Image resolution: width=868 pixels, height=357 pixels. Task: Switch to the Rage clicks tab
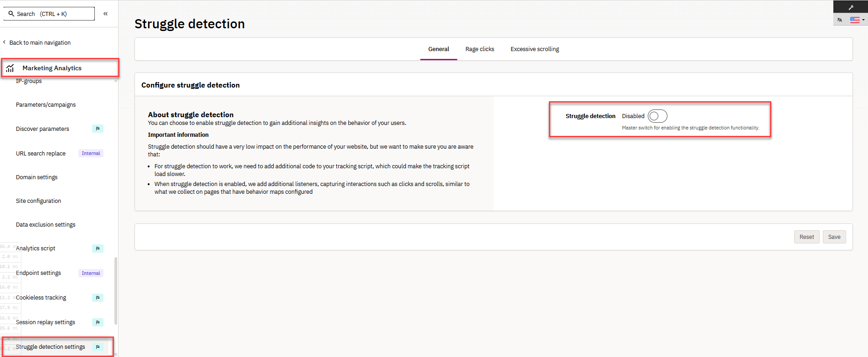click(480, 49)
